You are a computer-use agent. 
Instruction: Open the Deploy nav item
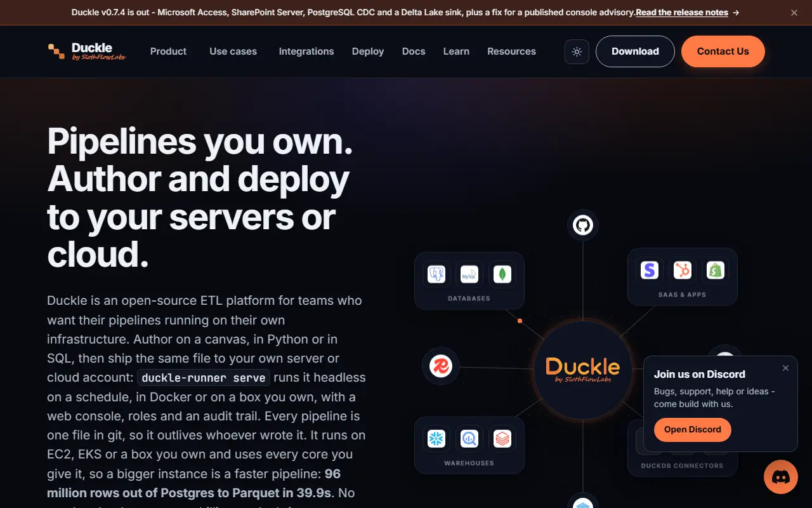(x=368, y=51)
